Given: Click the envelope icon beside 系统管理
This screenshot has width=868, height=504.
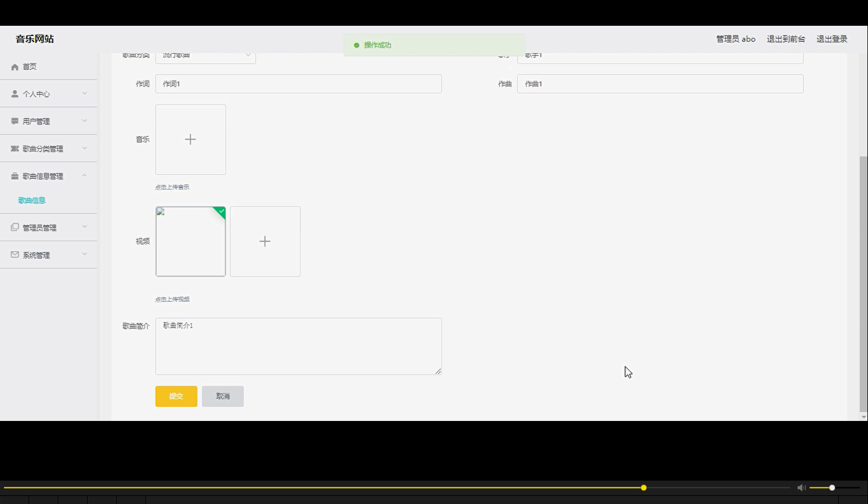Looking at the screenshot, I should pos(15,255).
